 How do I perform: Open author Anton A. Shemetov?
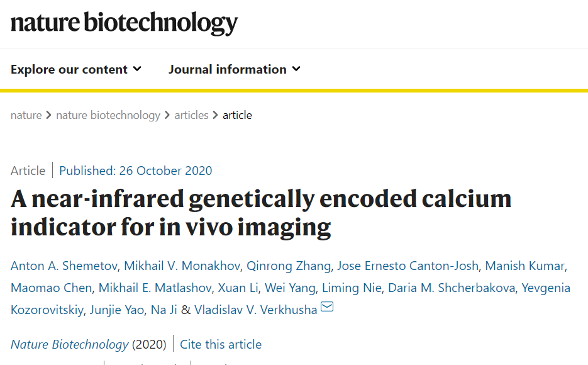tap(64, 266)
